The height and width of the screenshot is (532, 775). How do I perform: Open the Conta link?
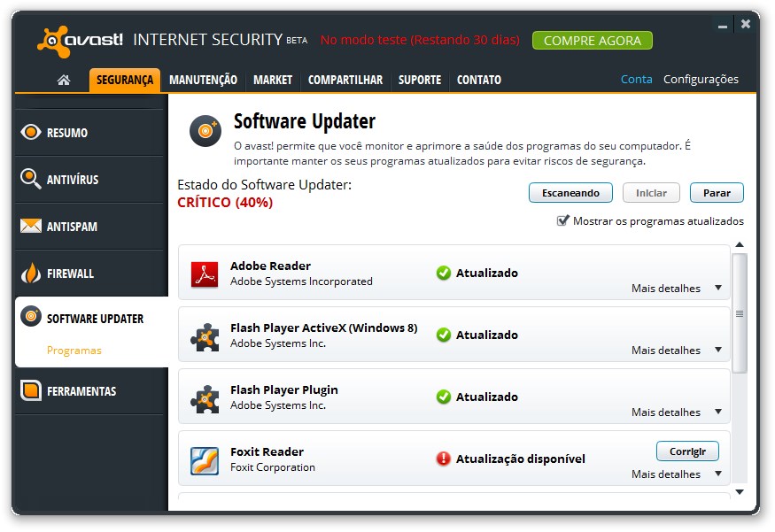pyautogui.click(x=636, y=79)
